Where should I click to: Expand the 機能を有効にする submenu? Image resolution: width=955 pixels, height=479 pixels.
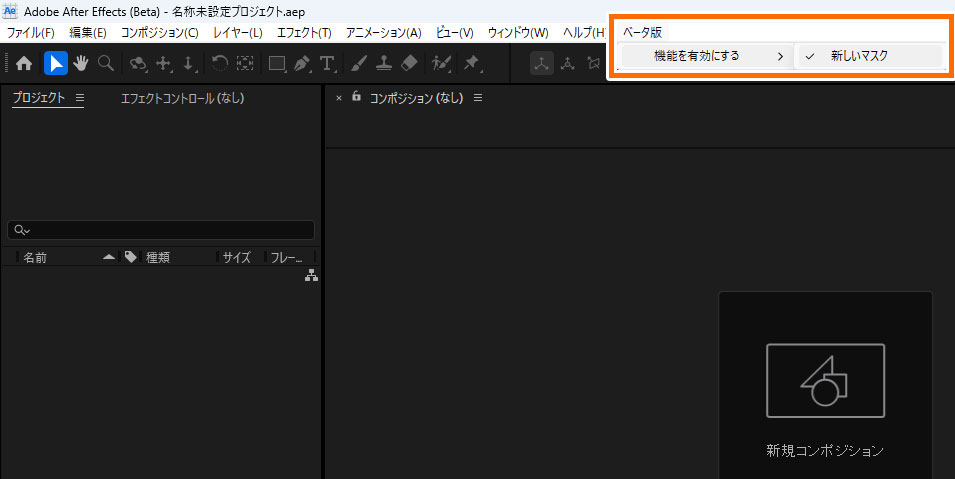coord(708,56)
